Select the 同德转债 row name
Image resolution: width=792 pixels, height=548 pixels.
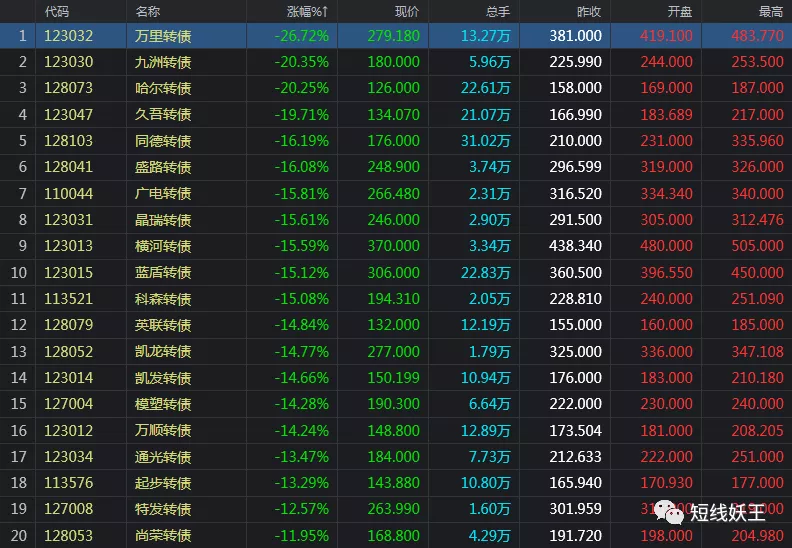163,141
